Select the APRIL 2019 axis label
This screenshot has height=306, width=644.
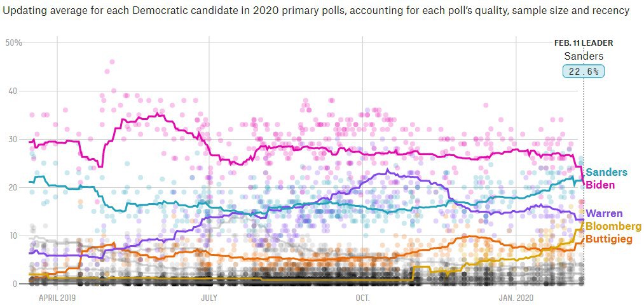(58, 297)
